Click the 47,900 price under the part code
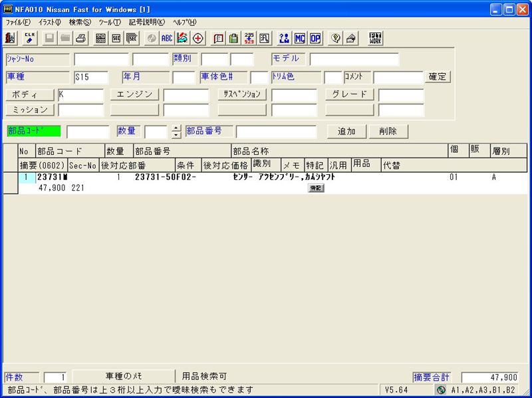The height and width of the screenshot is (398, 532). (x=52, y=188)
